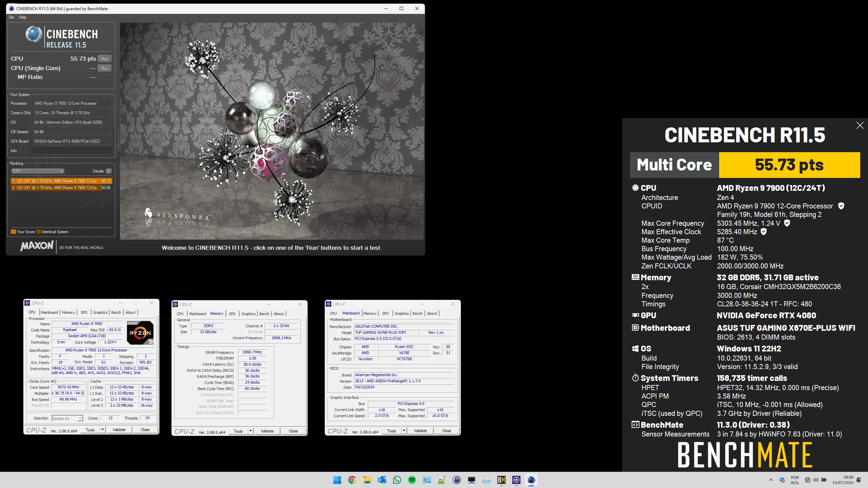This screenshot has height=488, width=868.
Task: Click the TUF GAMING X670E-PLUS WIFI model field
Action: point(386,332)
